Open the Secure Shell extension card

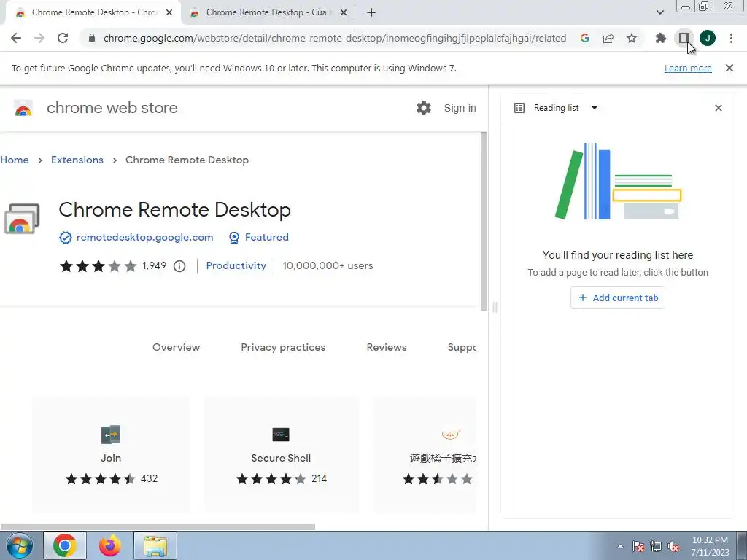[281, 455]
